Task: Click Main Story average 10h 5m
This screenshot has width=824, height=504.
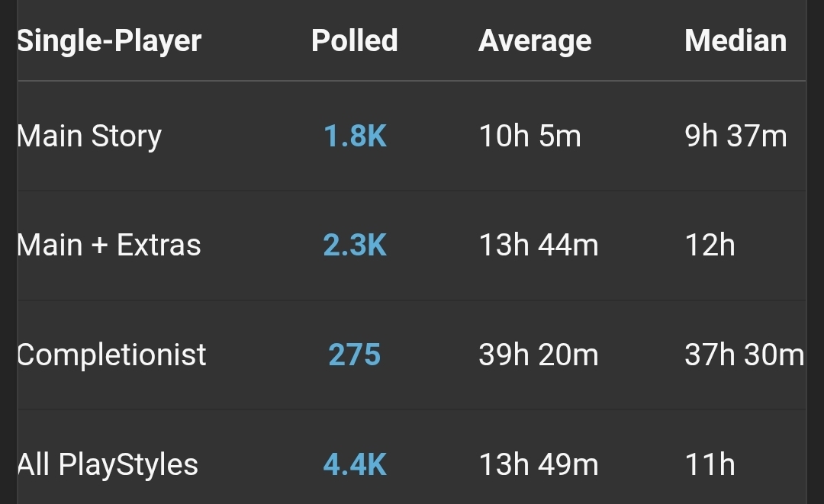Action: coord(530,136)
